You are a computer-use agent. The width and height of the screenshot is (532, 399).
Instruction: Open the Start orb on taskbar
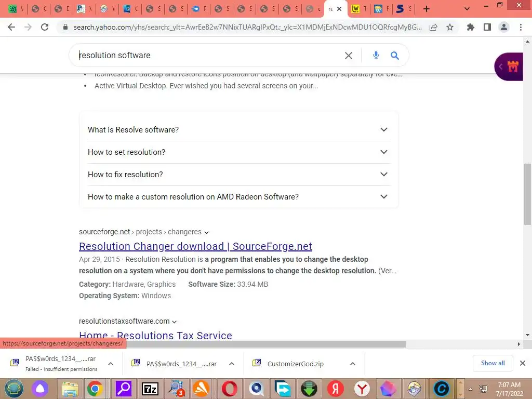(14, 389)
